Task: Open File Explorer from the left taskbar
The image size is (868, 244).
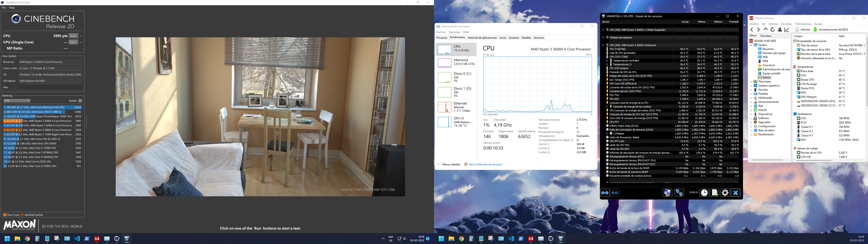Action: point(17,239)
